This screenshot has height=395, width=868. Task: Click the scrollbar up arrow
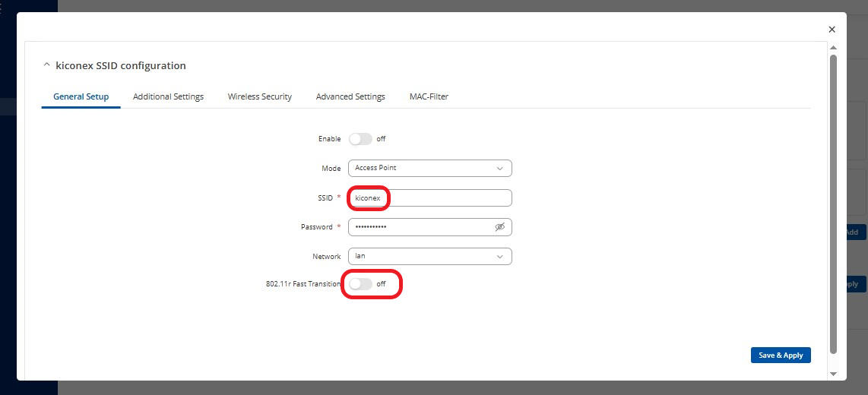pyautogui.click(x=833, y=47)
